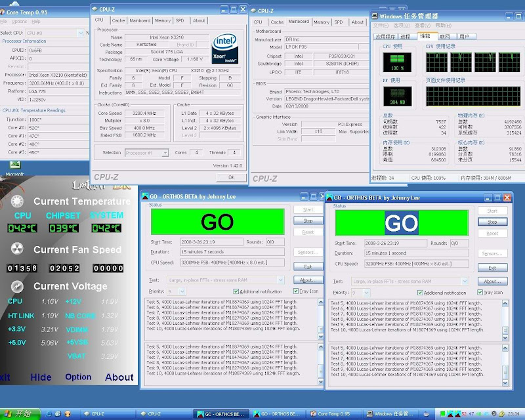Open the Priority dropdown in the active Orthos window
The height and width of the screenshot is (420, 525).
click(367, 293)
